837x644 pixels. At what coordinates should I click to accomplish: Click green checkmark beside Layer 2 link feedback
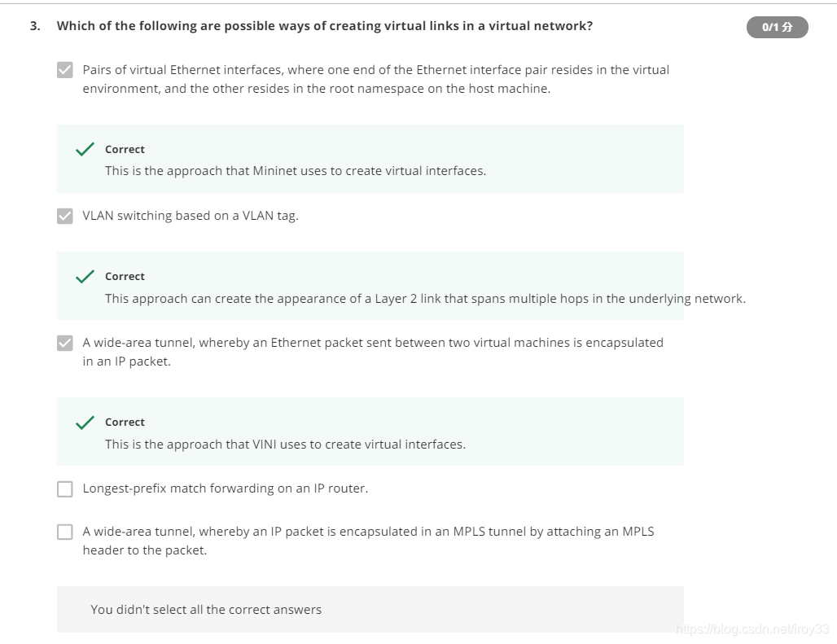(85, 277)
